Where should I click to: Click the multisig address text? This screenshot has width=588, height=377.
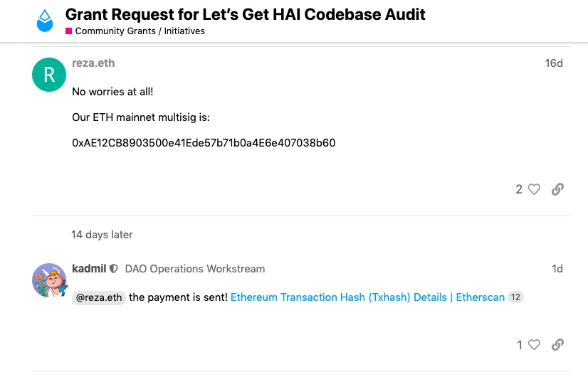[x=204, y=143]
